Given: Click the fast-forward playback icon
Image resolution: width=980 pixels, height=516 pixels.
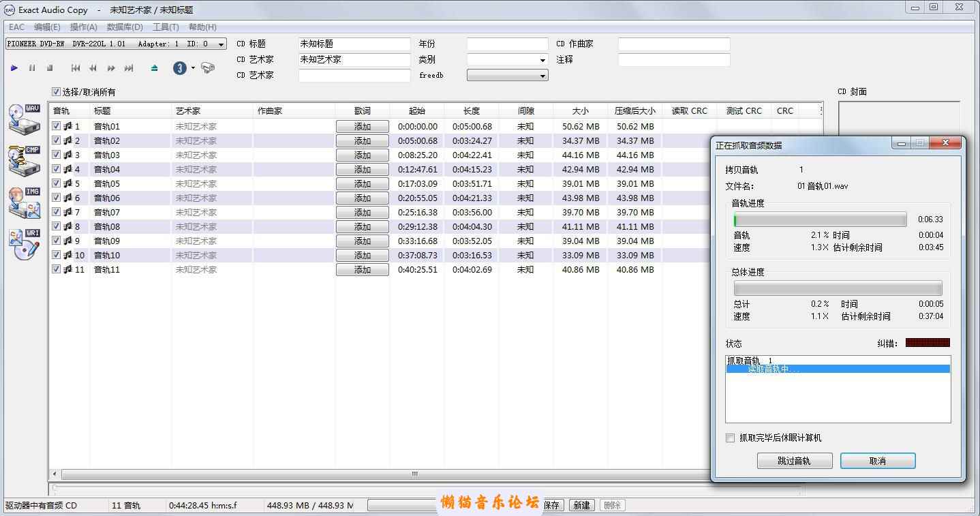Looking at the screenshot, I should [111, 68].
